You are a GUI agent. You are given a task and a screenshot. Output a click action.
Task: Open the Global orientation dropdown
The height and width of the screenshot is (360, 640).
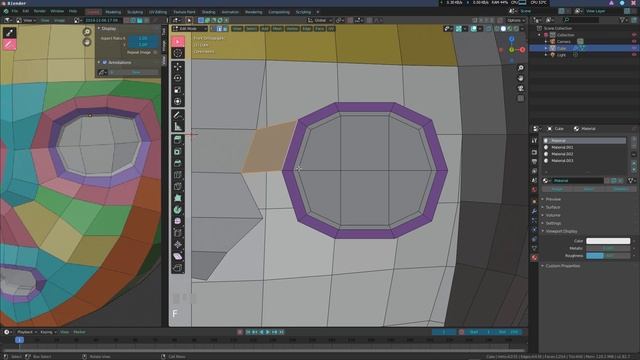point(320,20)
